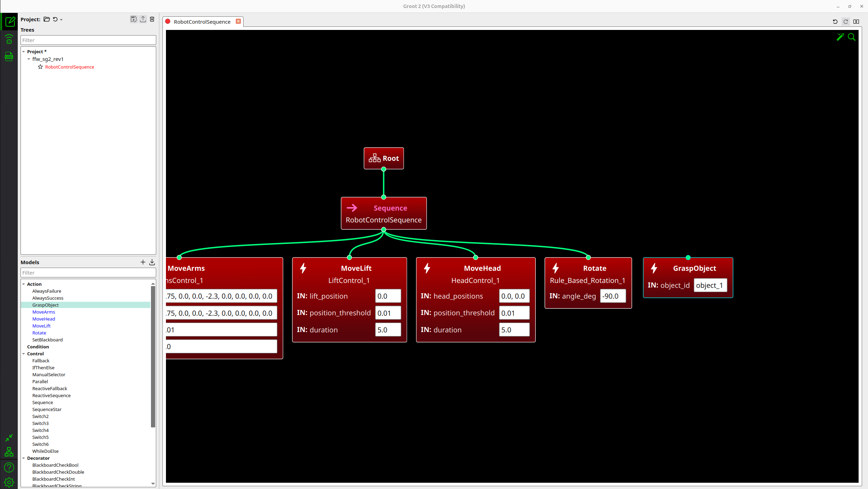Image resolution: width=868 pixels, height=489 pixels.
Task: Open the Help question mark icon
Action: tap(9, 467)
